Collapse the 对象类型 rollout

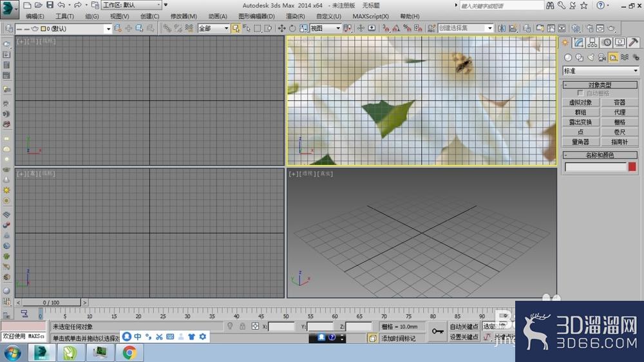[x=600, y=84]
